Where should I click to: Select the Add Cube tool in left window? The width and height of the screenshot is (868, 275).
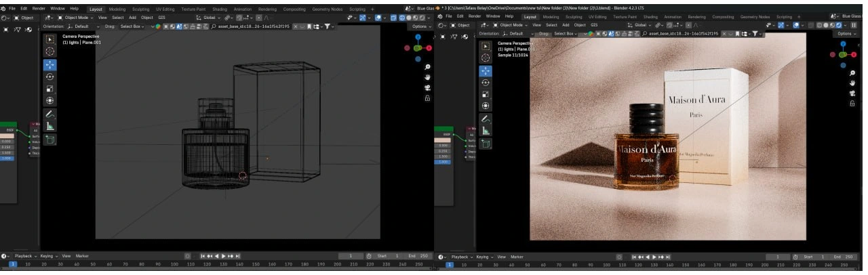coord(50,140)
